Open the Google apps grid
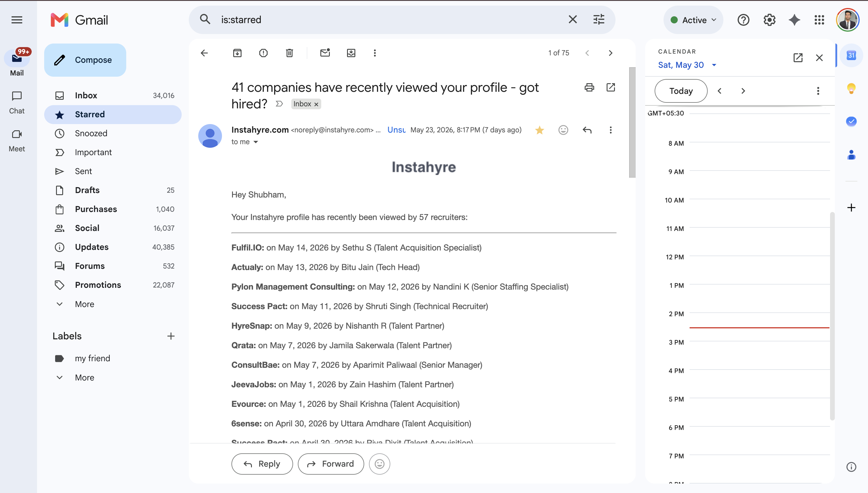 coord(819,20)
